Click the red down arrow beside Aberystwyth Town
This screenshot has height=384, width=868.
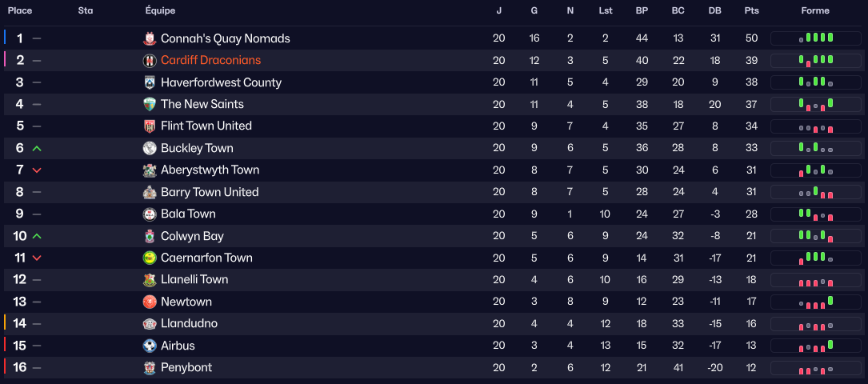click(x=37, y=170)
